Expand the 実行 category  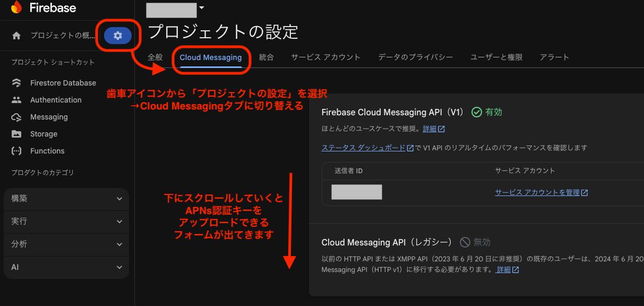tap(66, 222)
